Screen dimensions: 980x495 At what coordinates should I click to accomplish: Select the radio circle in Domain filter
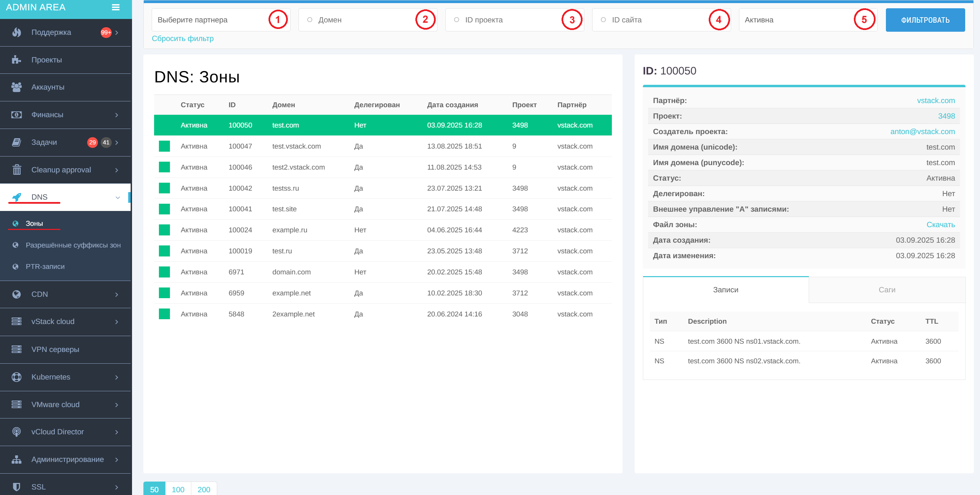pos(310,20)
